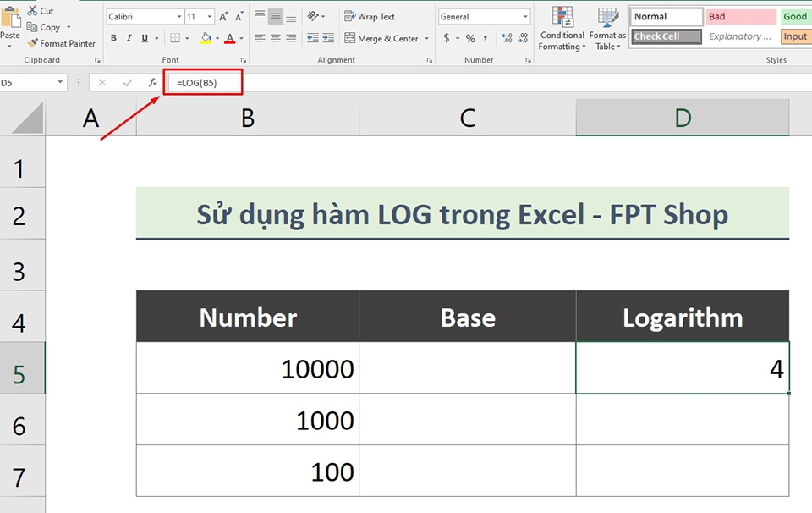This screenshot has height=513, width=812.
Task: Apply the Percent Style format
Action: coord(470,38)
